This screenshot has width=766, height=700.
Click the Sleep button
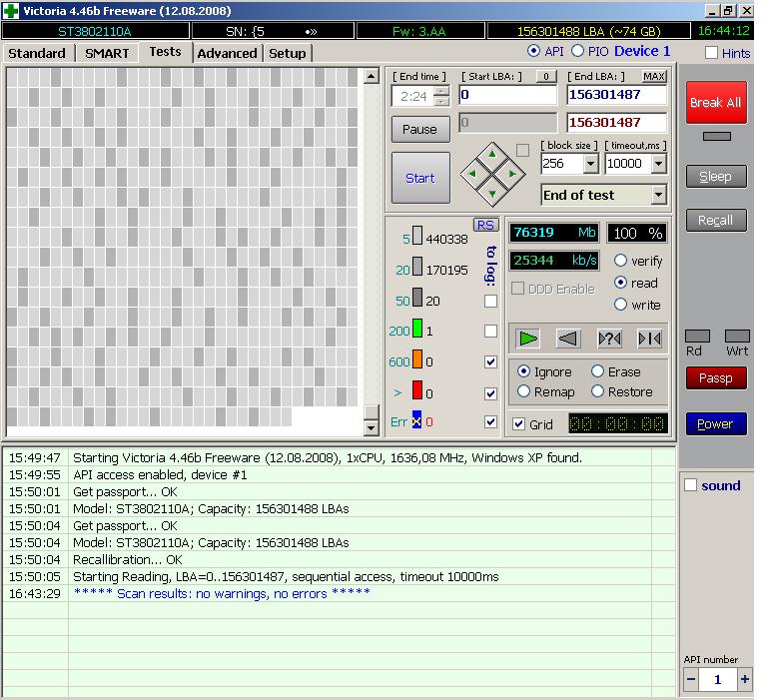click(x=716, y=177)
